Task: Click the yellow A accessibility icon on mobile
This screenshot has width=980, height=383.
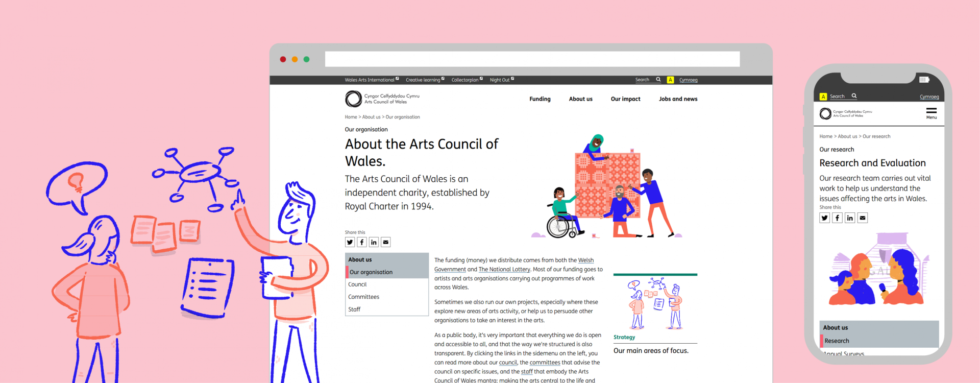Action: tap(823, 97)
